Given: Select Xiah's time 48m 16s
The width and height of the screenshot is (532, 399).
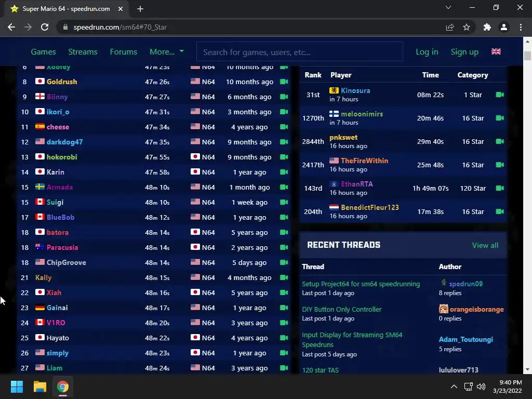Looking at the screenshot, I should pyautogui.click(x=157, y=293).
